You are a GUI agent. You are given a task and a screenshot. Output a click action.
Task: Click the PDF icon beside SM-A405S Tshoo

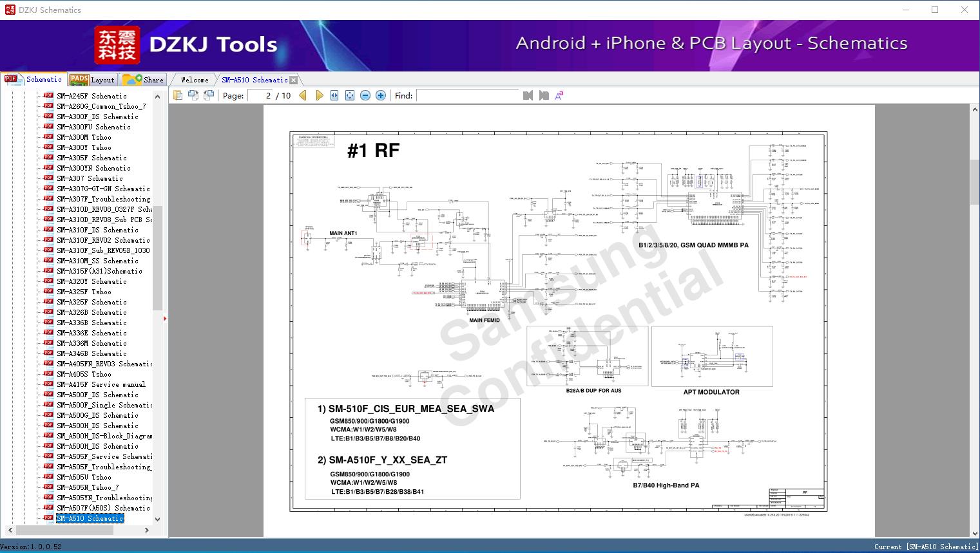click(x=48, y=373)
